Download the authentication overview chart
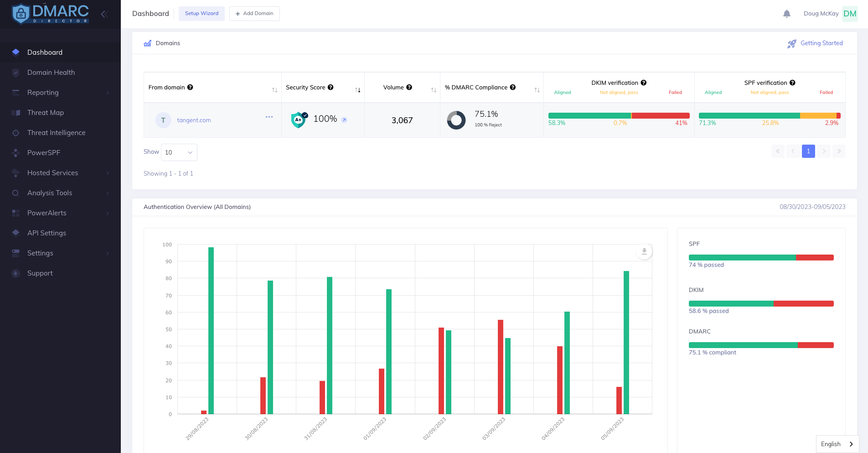Viewport: 868px width, 453px height. pos(644,251)
